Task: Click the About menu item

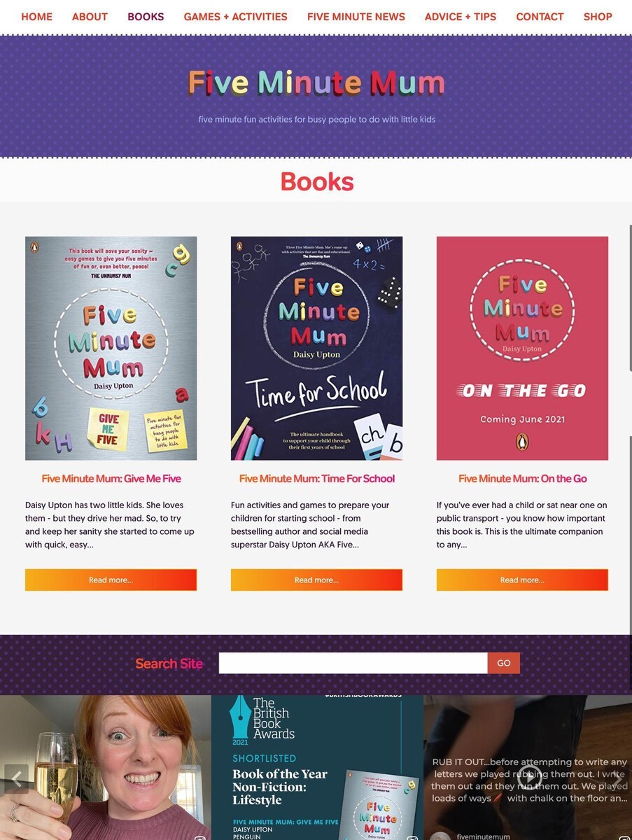Action: tap(90, 17)
